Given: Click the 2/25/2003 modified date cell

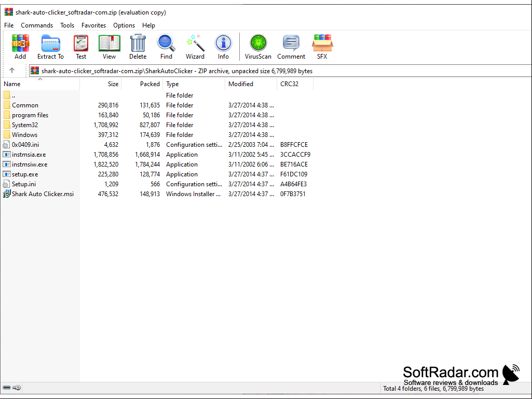Looking at the screenshot, I should pos(251,145).
